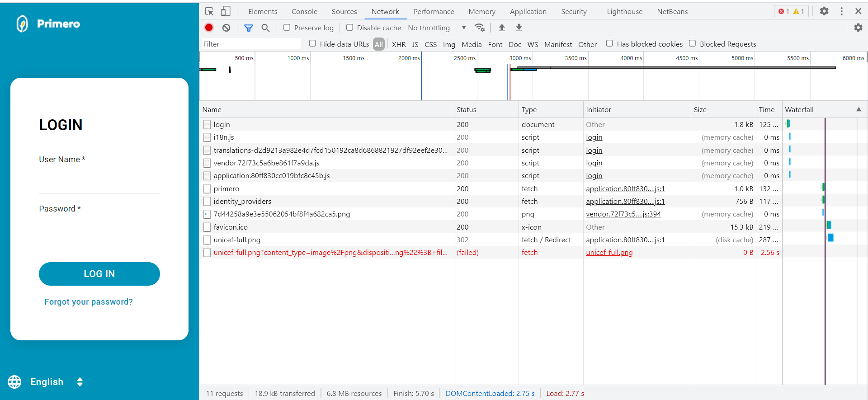Click the Password input field
868x400 pixels.
(x=99, y=231)
